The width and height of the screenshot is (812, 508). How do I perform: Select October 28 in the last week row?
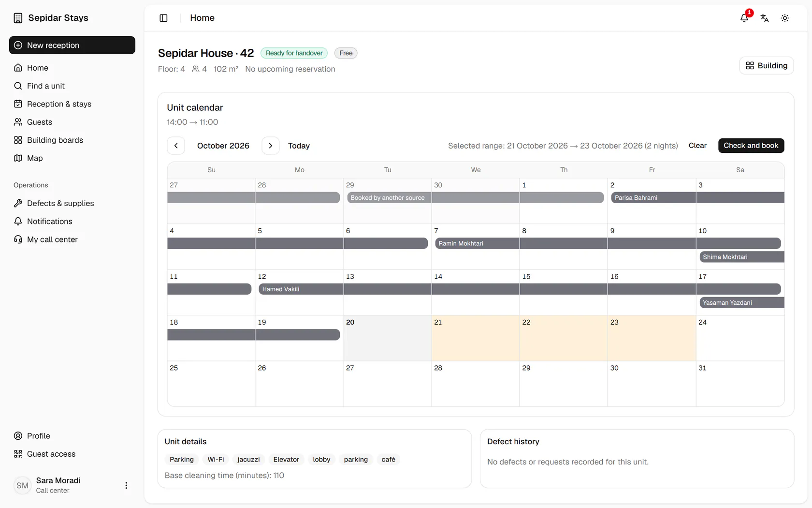pos(476,384)
